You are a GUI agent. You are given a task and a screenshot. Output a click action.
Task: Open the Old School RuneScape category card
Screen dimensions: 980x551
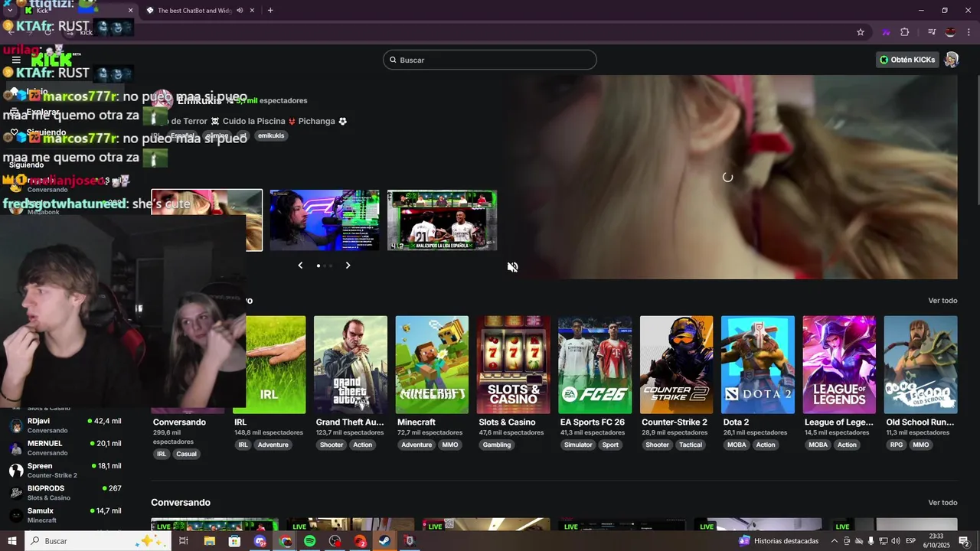coord(921,365)
